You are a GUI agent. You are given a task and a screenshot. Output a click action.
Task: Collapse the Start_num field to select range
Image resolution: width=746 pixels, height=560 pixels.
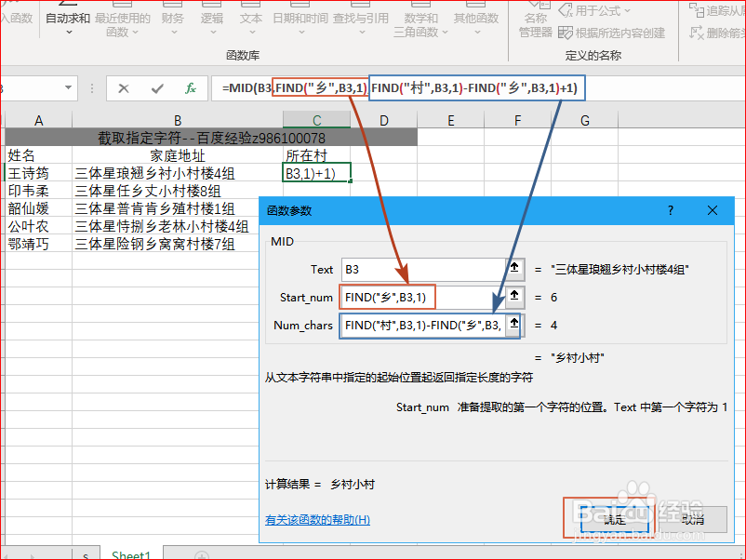[x=513, y=297]
